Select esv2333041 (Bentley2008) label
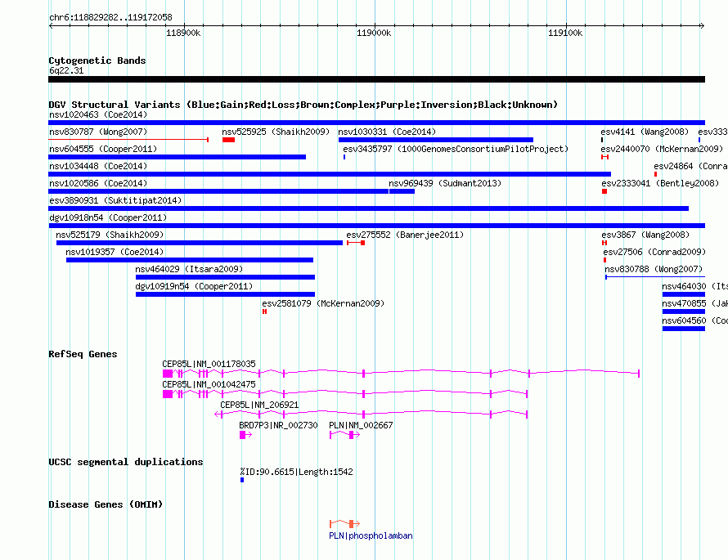This screenshot has width=728, height=560. pyautogui.click(x=660, y=183)
